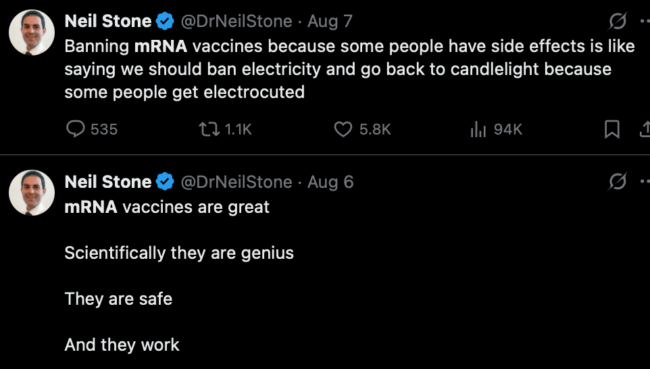Open the tweet starting 'Banning mRNA vaccines'
This screenshot has height=369, width=650.
(x=349, y=69)
